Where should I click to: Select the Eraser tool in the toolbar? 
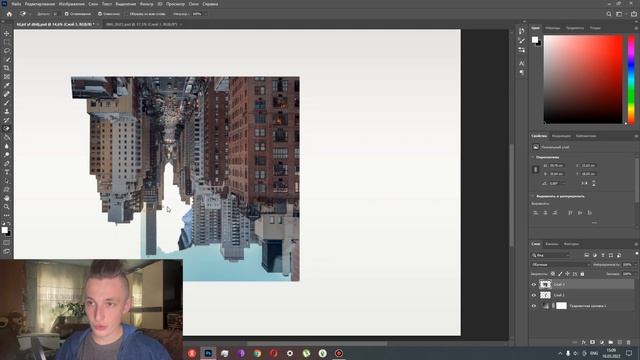tap(7, 129)
